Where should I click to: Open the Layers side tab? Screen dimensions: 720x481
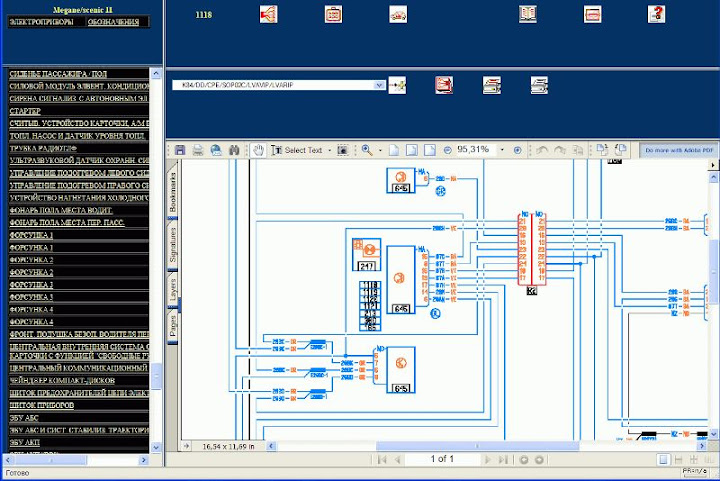click(x=173, y=290)
